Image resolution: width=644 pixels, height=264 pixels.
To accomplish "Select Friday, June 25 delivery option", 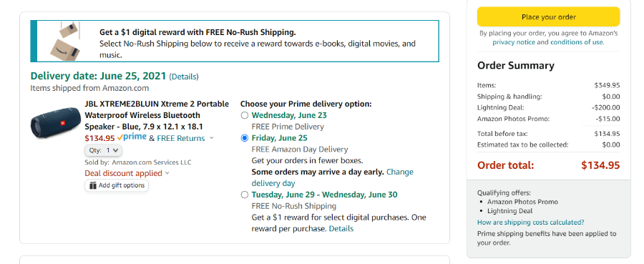I will [x=245, y=138].
